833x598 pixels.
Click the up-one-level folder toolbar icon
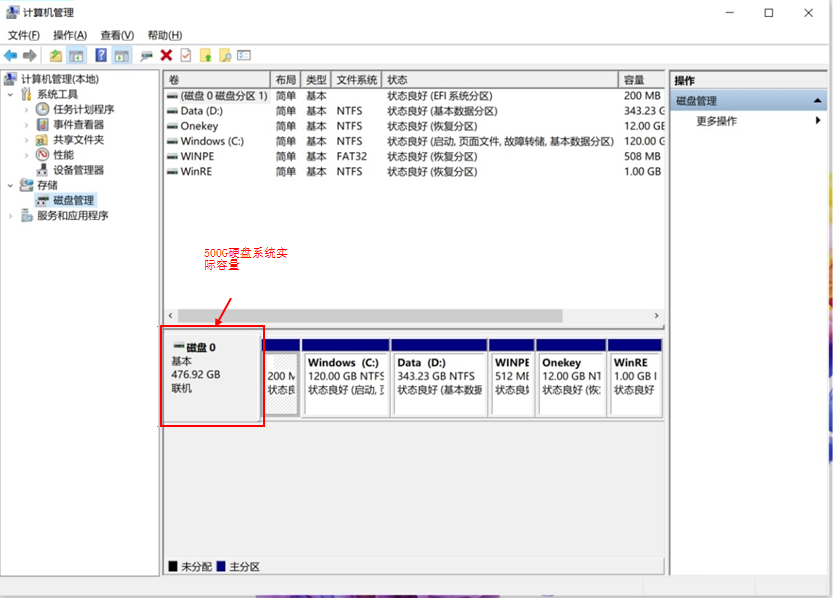click(56, 56)
